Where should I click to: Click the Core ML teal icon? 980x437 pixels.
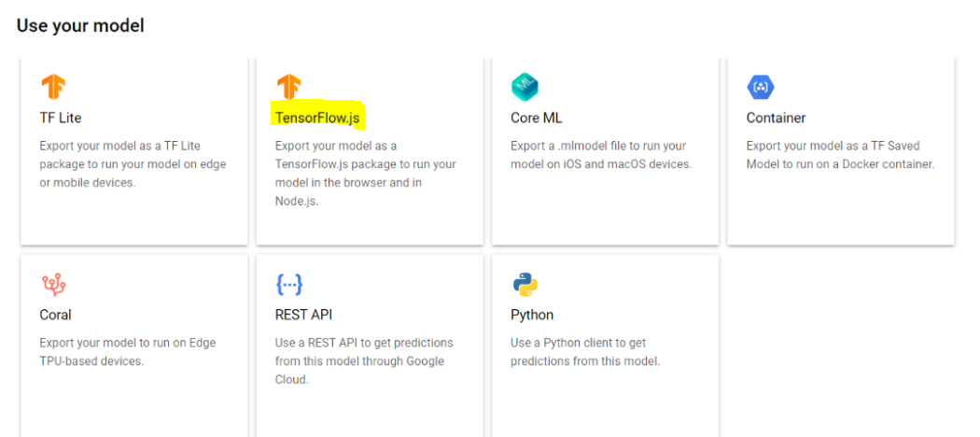pos(525,87)
